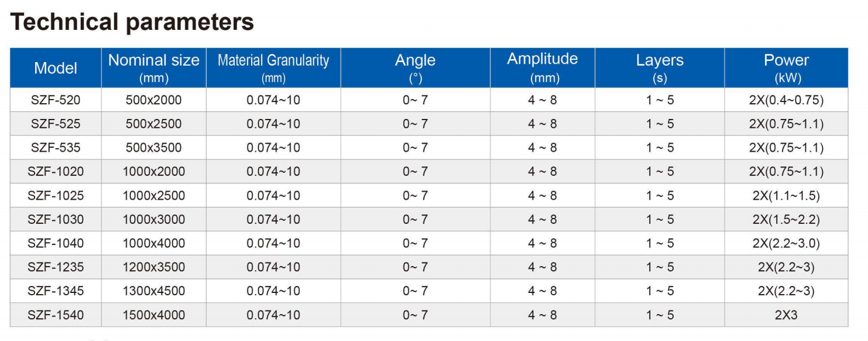Click nominal size 1300x4500 cell

click(x=154, y=291)
